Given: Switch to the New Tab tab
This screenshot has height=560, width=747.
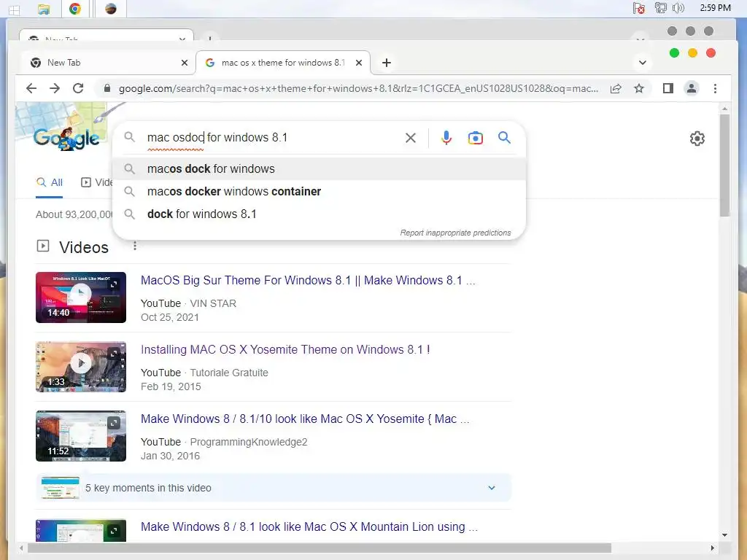Looking at the screenshot, I should (x=109, y=63).
